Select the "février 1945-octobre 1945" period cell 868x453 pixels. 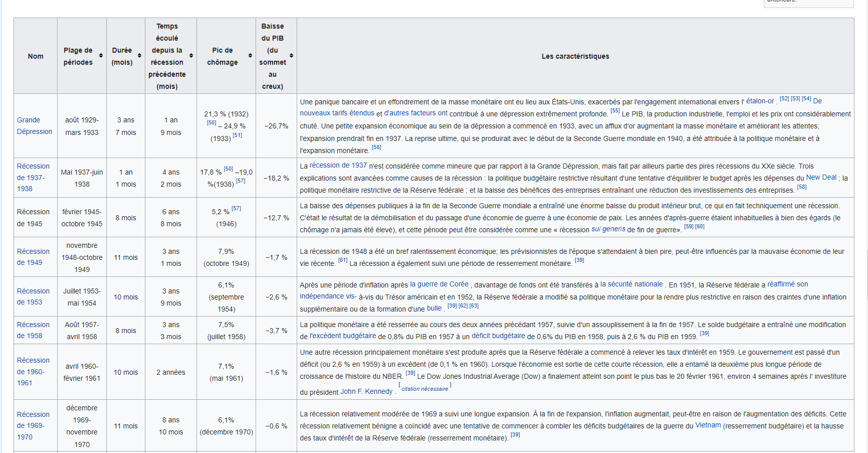[82, 218]
